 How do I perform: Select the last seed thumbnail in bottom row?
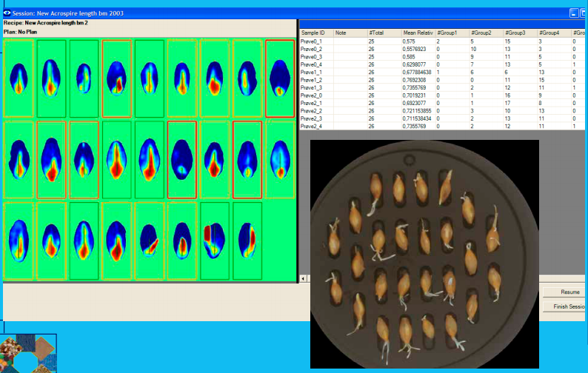247,241
